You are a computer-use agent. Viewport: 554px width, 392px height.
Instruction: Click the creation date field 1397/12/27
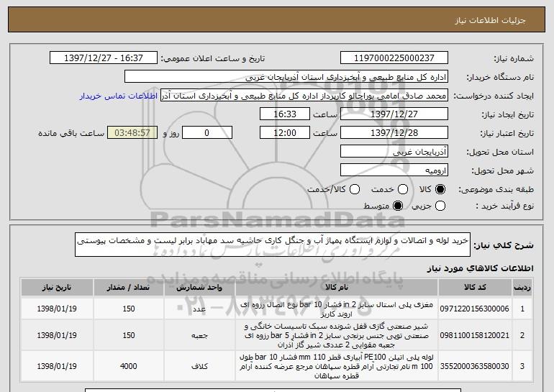(x=394, y=114)
